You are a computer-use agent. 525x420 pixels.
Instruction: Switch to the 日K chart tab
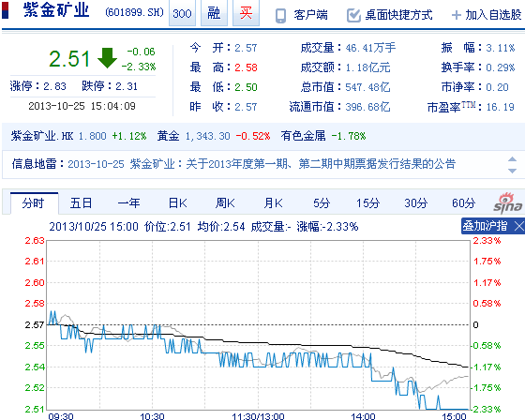tap(177, 203)
